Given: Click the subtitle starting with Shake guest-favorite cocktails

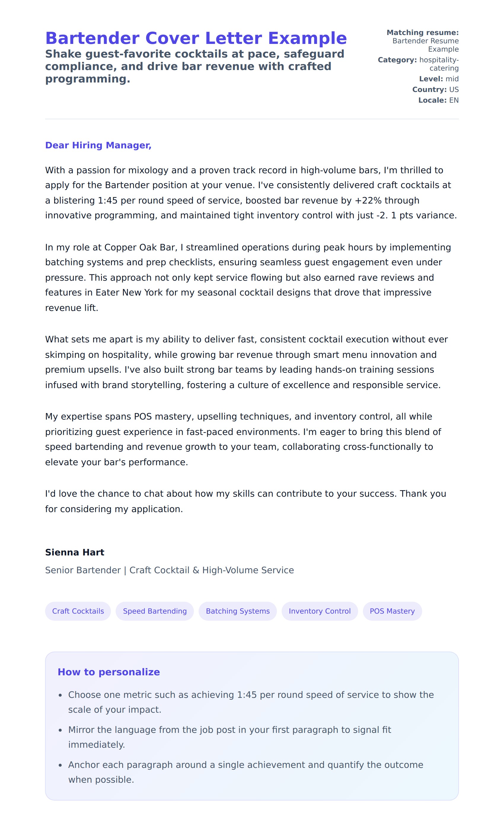Looking at the screenshot, I should pyautogui.click(x=195, y=66).
